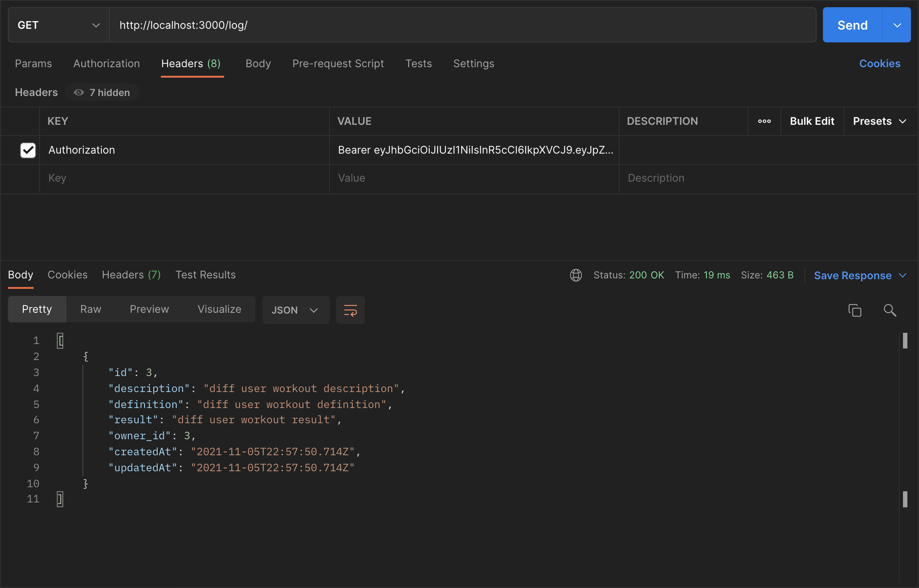The height and width of the screenshot is (588, 919).
Task: Open the Cookies manager link
Action: pos(879,63)
